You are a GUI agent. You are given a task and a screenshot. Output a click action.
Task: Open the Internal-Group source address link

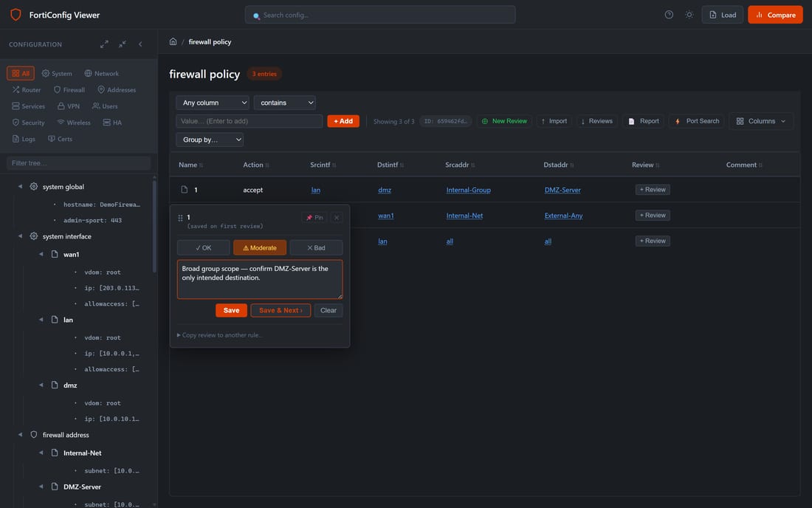click(x=468, y=190)
